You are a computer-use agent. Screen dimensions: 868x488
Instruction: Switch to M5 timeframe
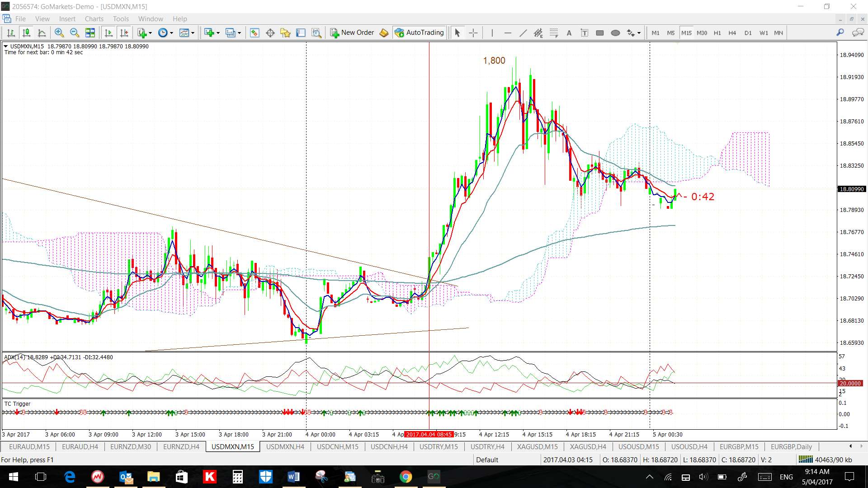(671, 33)
